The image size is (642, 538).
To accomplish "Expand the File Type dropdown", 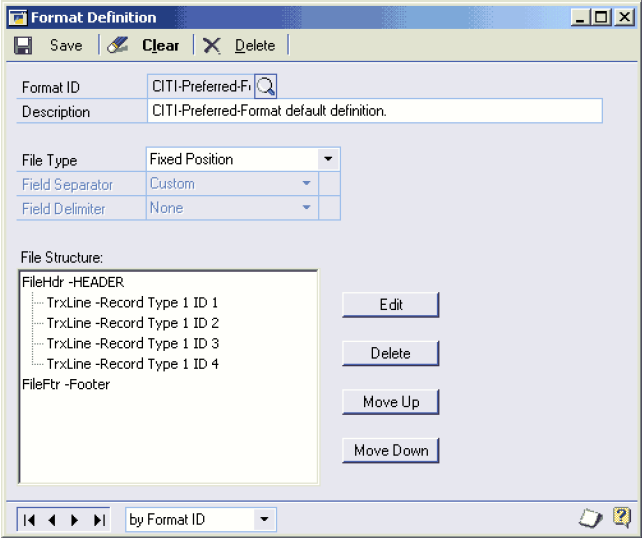I will [328, 159].
